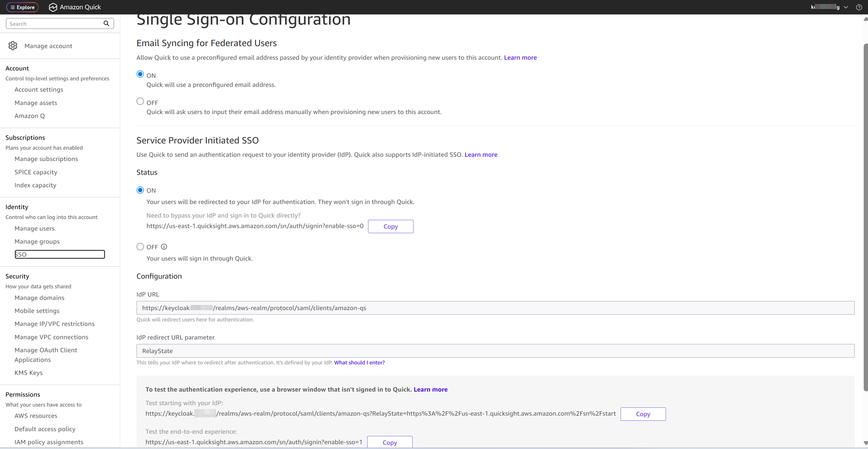Click the IdP URL input field
This screenshot has height=449, width=868.
coord(495,308)
